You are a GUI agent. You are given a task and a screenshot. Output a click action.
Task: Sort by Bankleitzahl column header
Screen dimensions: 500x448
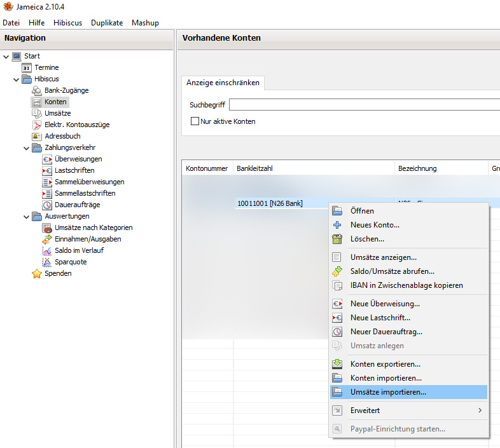pos(314,168)
